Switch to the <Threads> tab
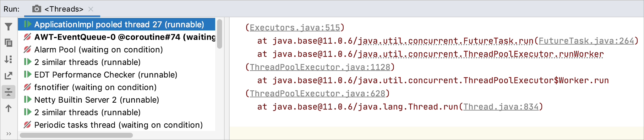 pos(64,9)
